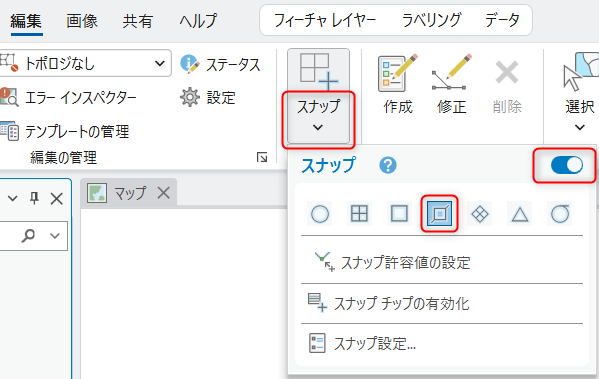Open the ラベリング tab
The image size is (599, 379).
[x=431, y=20]
